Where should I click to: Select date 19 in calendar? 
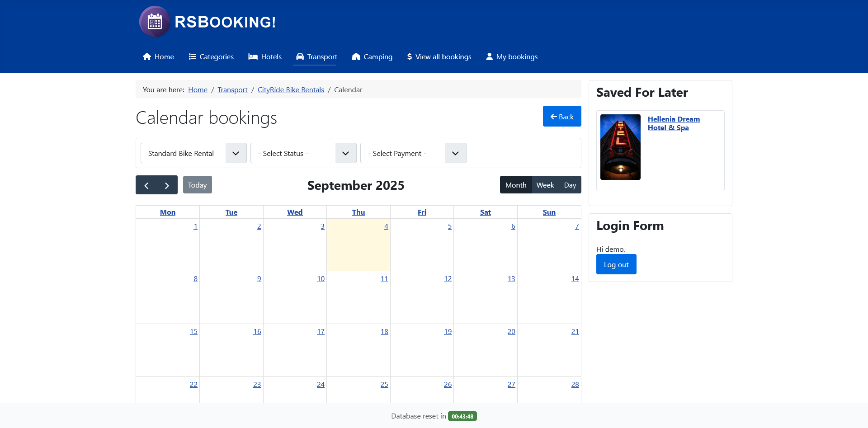coord(448,331)
